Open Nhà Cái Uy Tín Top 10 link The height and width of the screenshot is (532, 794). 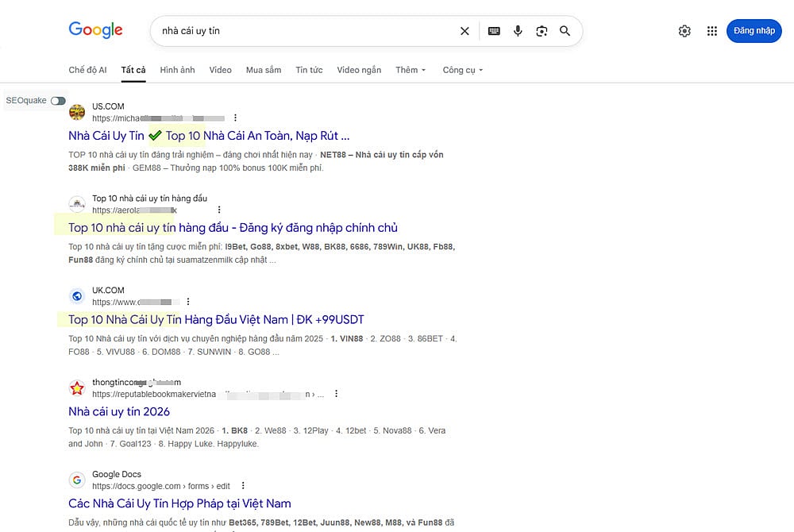[209, 136]
